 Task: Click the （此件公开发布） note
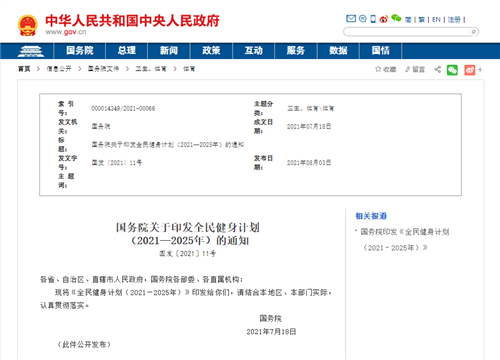[x=84, y=344]
